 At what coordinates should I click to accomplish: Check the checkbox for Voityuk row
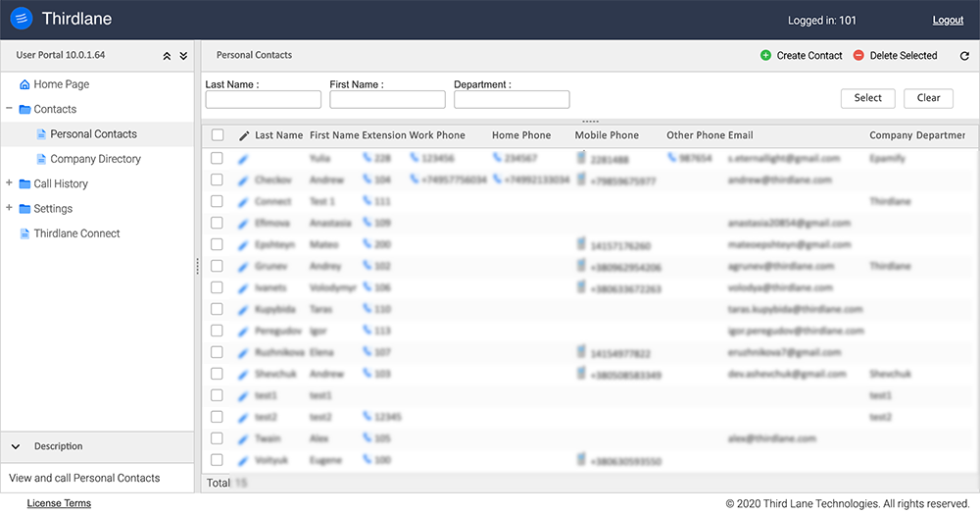(217, 460)
